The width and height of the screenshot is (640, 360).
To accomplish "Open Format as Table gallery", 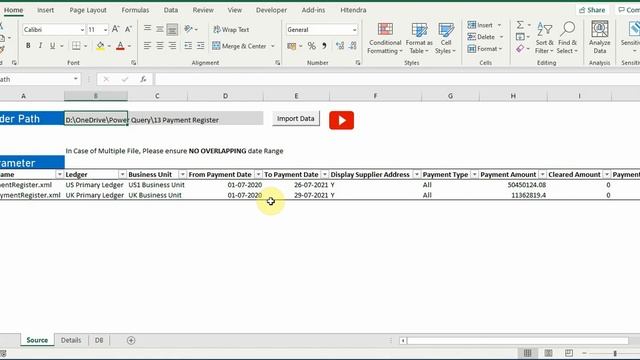I will pos(419,38).
